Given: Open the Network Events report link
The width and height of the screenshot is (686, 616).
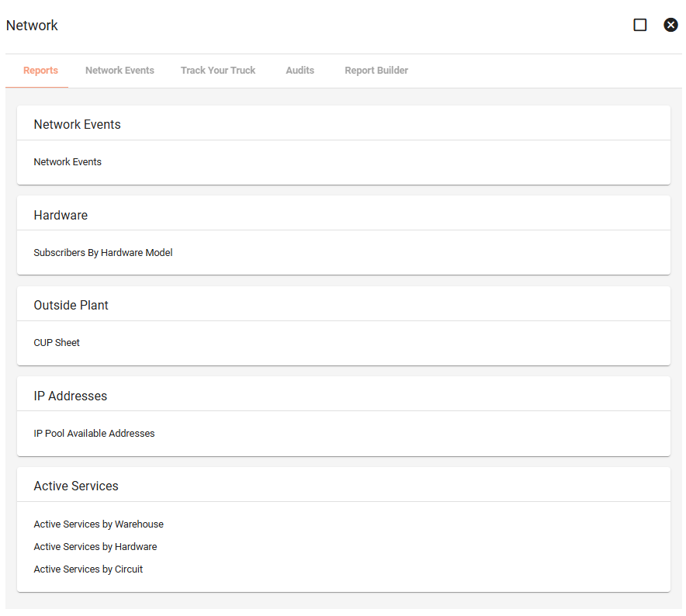Looking at the screenshot, I should point(68,162).
